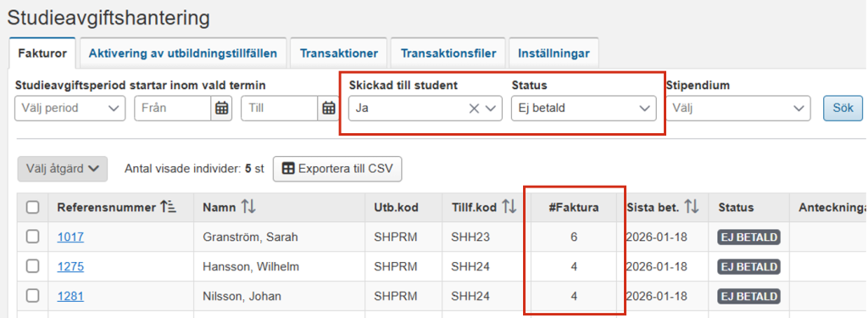Open calendar picker for Från date
Image resolution: width=868 pixels, height=318 pixels.
click(x=221, y=108)
